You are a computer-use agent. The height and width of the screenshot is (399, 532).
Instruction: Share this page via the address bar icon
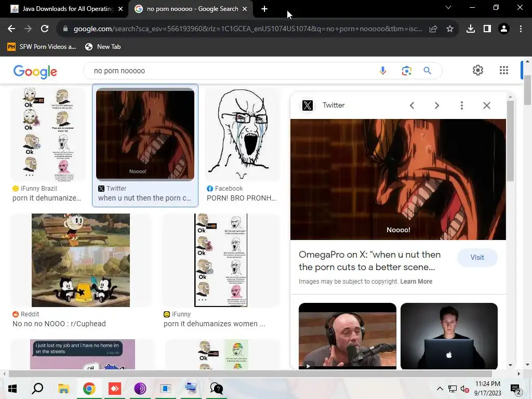click(433, 29)
